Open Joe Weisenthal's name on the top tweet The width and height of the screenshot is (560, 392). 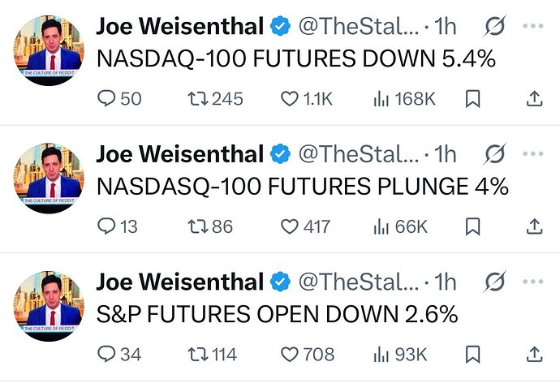[180, 26]
